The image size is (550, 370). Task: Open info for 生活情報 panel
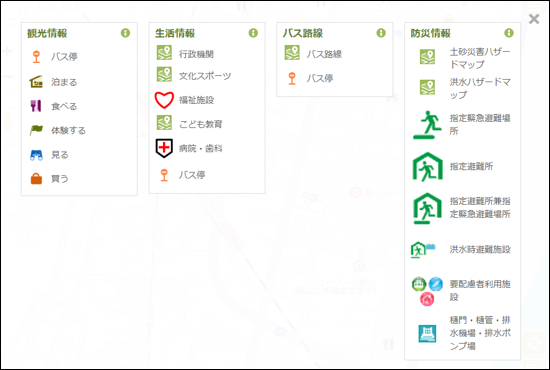[253, 33]
